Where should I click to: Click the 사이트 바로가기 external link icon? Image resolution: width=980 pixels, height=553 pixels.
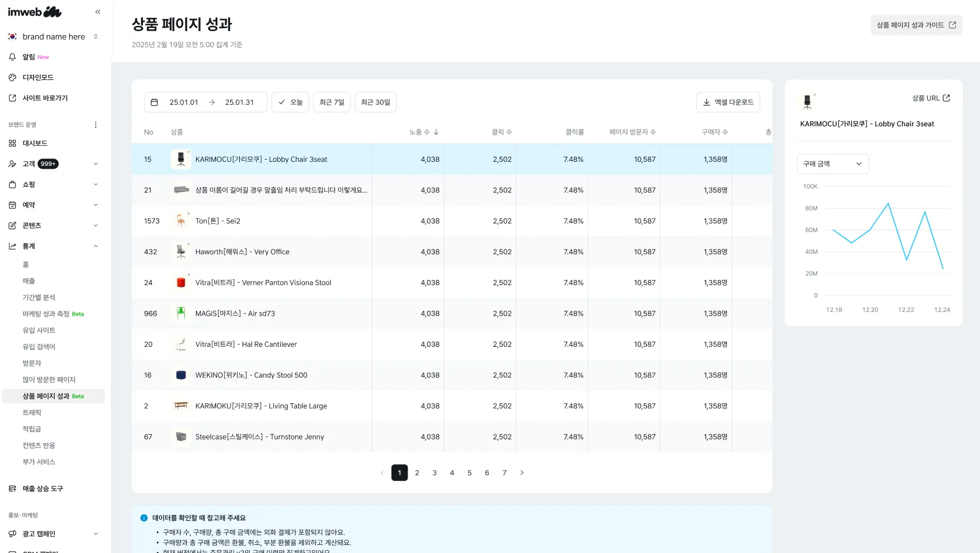pyautogui.click(x=12, y=98)
